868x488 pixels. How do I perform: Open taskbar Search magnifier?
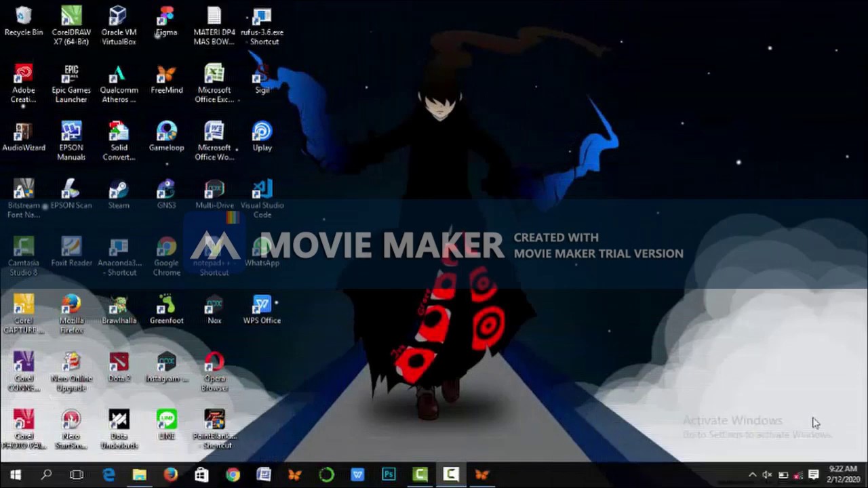[x=46, y=475]
